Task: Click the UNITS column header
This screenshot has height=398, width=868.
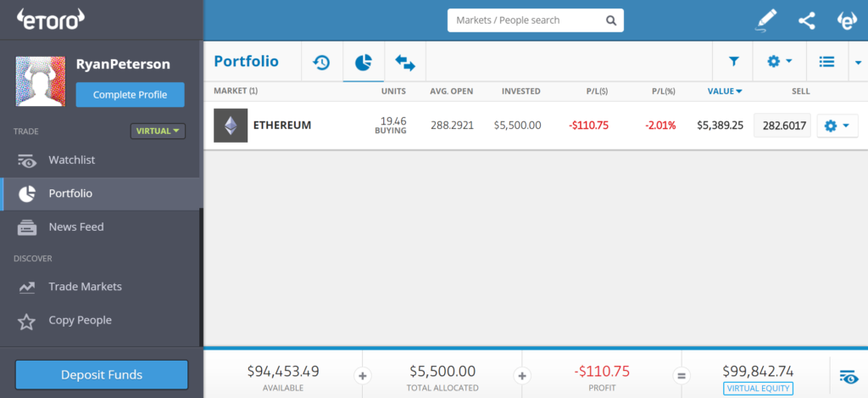Action: 393,91
